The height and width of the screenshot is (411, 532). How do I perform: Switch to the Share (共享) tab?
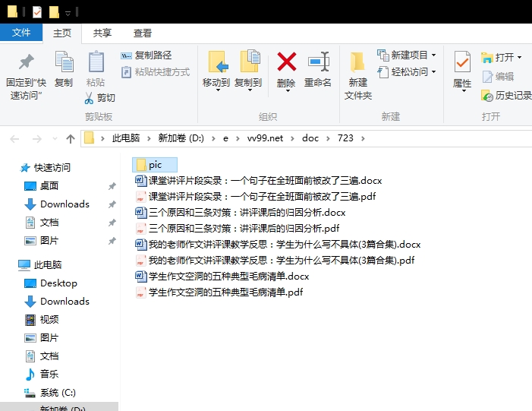[102, 33]
